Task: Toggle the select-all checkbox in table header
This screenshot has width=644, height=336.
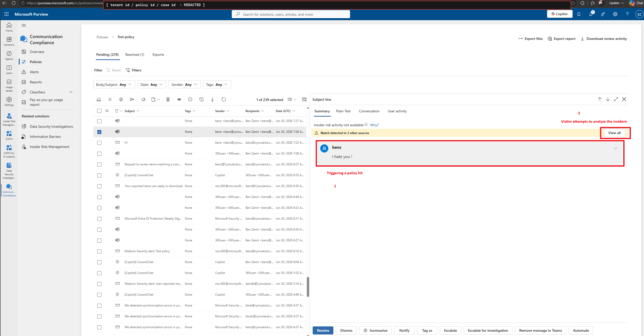Action: [99, 111]
